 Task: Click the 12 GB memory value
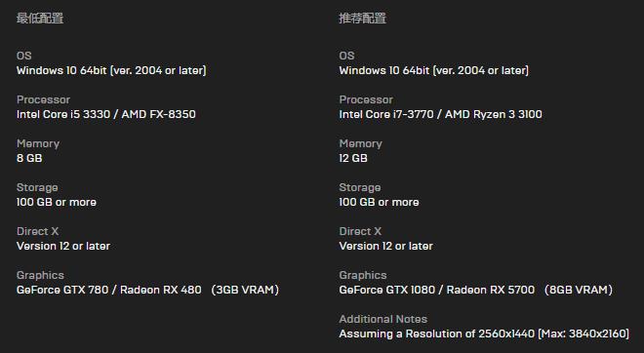[353, 158]
